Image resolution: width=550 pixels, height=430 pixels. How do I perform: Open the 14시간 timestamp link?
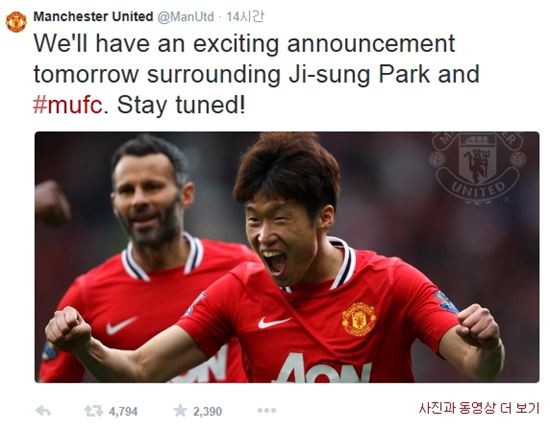click(245, 16)
